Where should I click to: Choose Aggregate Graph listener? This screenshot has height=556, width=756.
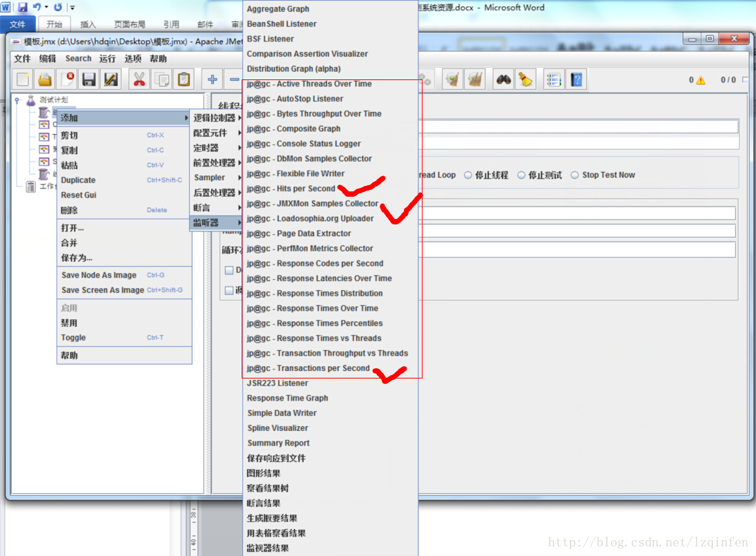click(x=330, y=9)
